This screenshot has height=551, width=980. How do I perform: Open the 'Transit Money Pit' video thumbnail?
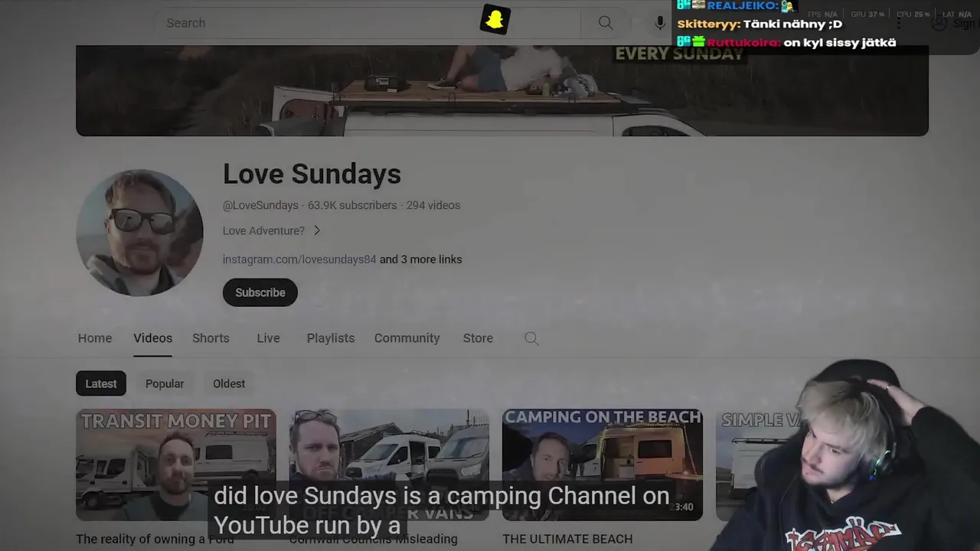175,465
